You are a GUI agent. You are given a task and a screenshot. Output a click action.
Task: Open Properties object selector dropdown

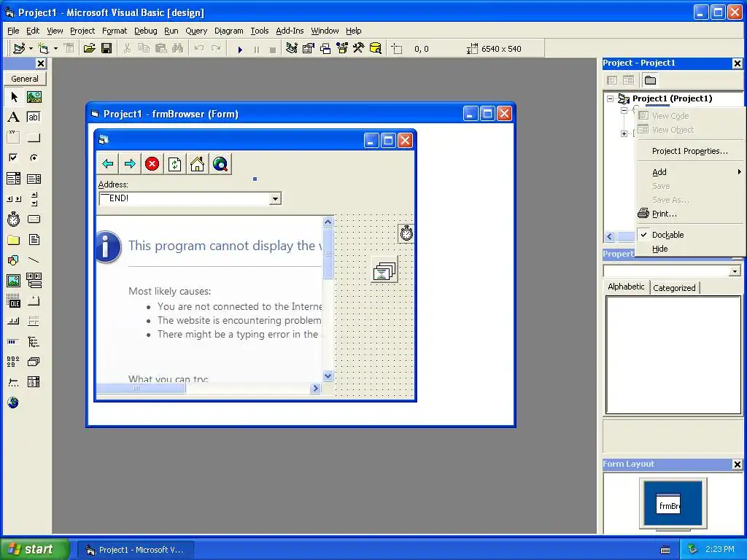coord(735,271)
